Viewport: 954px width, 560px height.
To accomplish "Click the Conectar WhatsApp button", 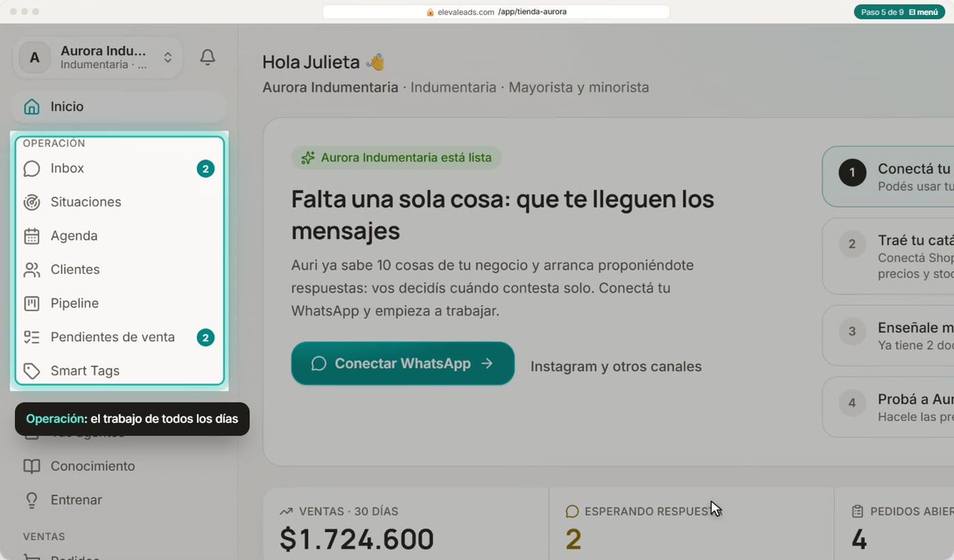I will 403,363.
